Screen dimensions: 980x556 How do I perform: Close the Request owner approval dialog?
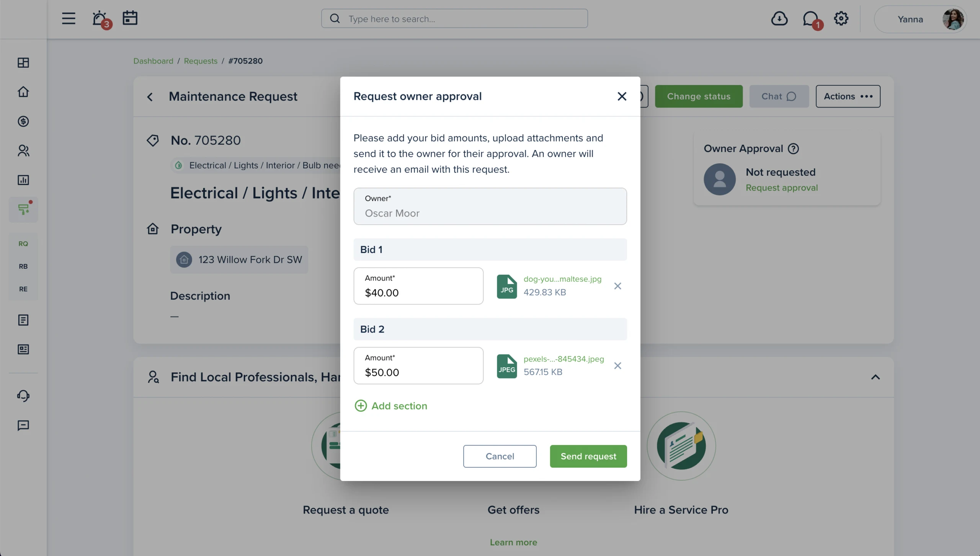pyautogui.click(x=622, y=96)
